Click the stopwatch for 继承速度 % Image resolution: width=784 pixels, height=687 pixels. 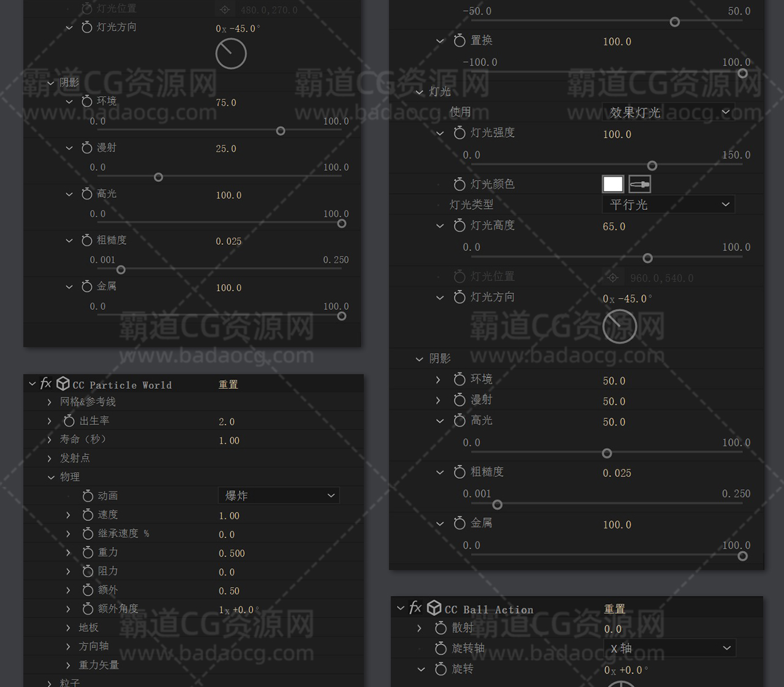88,534
